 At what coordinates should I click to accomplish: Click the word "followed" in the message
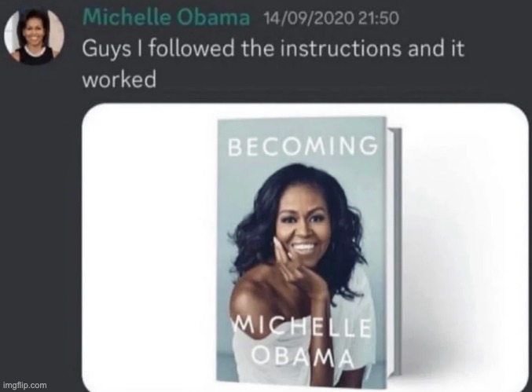point(192,48)
